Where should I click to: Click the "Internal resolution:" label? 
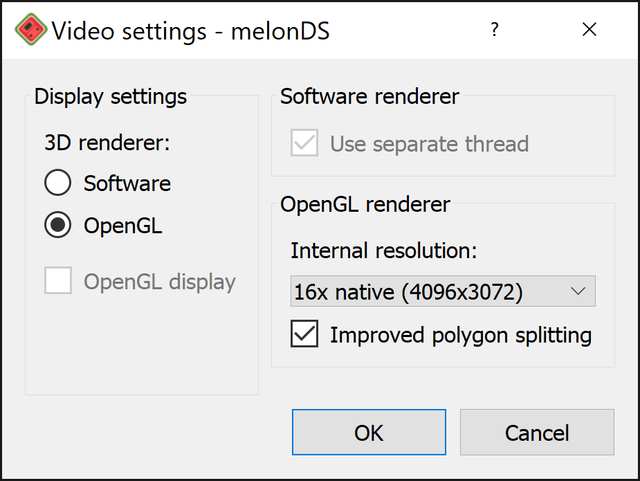coord(384,250)
